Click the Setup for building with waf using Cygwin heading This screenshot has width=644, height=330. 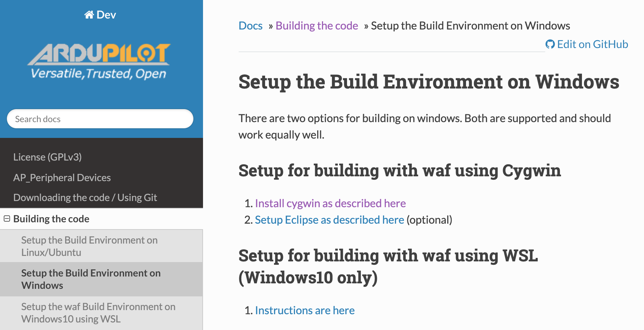(x=400, y=170)
